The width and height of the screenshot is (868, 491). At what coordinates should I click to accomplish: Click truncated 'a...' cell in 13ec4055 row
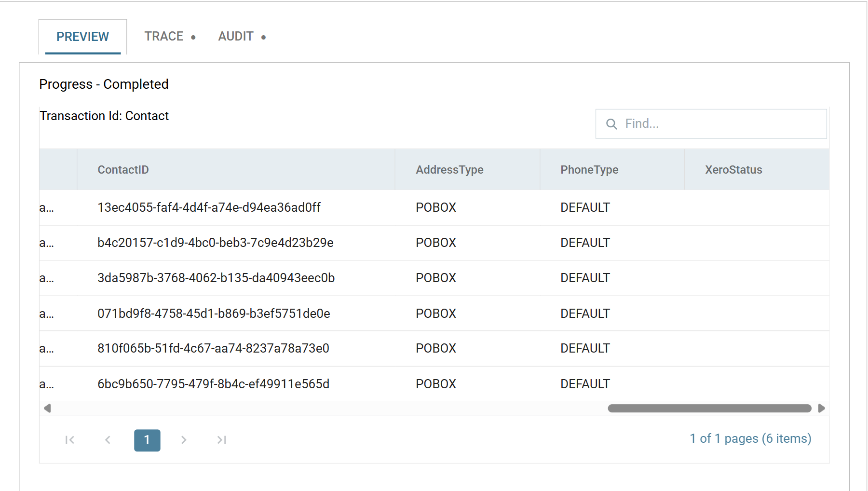click(46, 208)
